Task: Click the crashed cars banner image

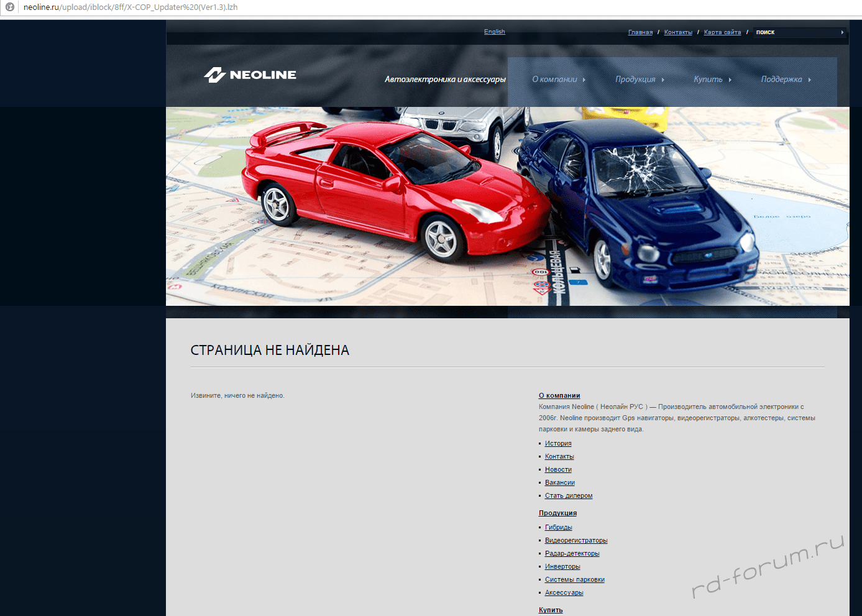Action: click(x=507, y=206)
